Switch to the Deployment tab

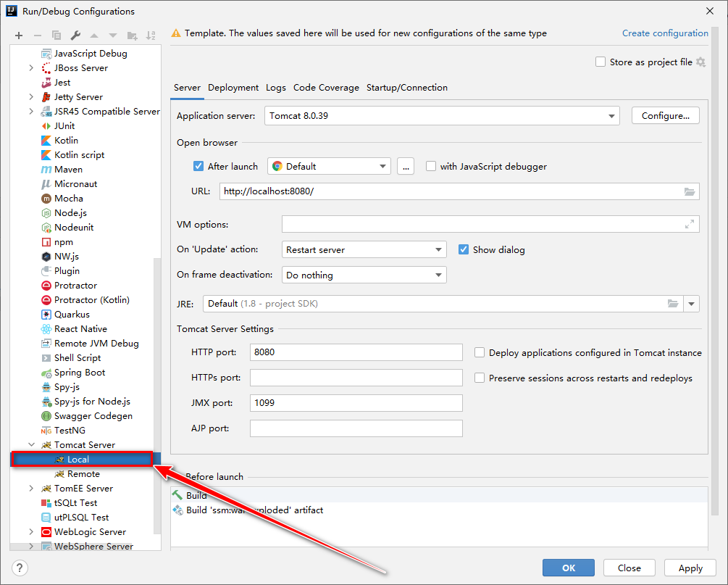coord(233,88)
